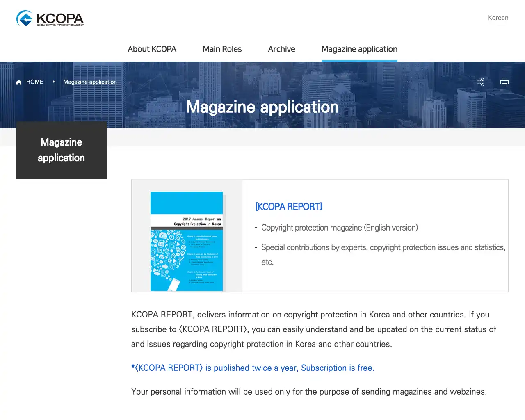Click the print icon in banner
This screenshot has height=420, width=525.
504,82
